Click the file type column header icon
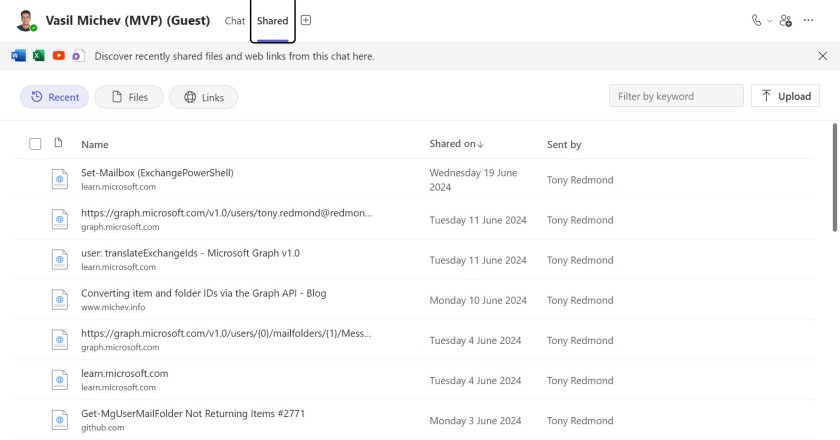Viewport: 840px width, 440px height. click(58, 143)
